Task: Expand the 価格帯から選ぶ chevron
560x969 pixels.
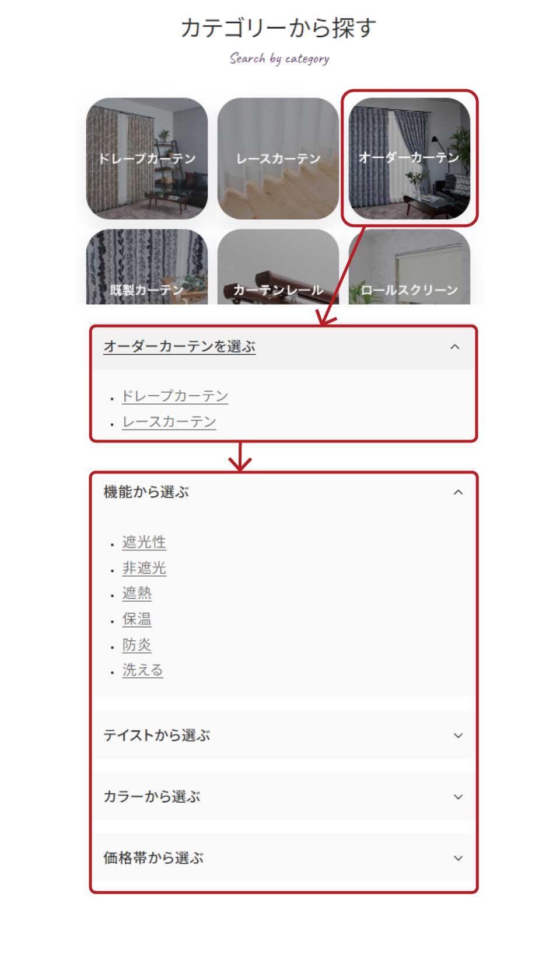Action: (459, 858)
